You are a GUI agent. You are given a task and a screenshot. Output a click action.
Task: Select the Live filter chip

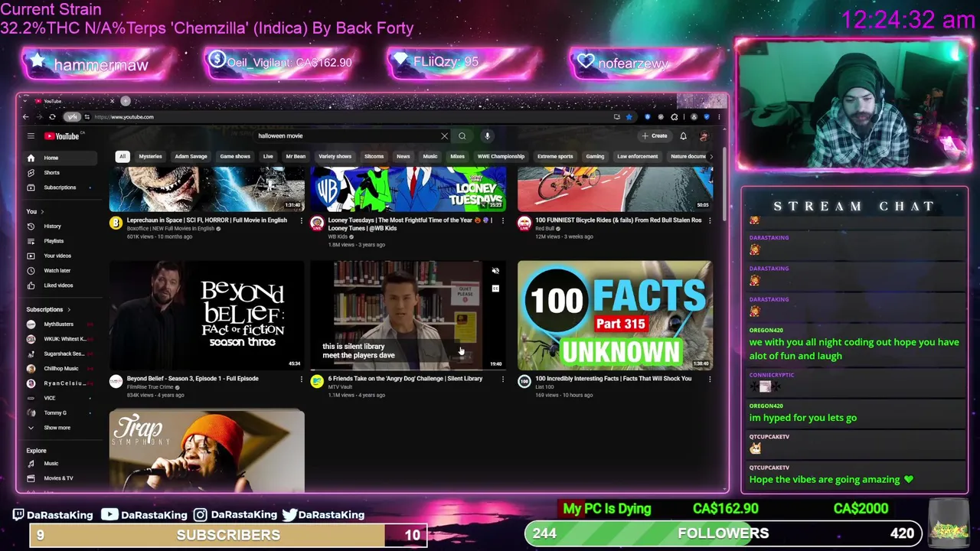click(x=268, y=157)
